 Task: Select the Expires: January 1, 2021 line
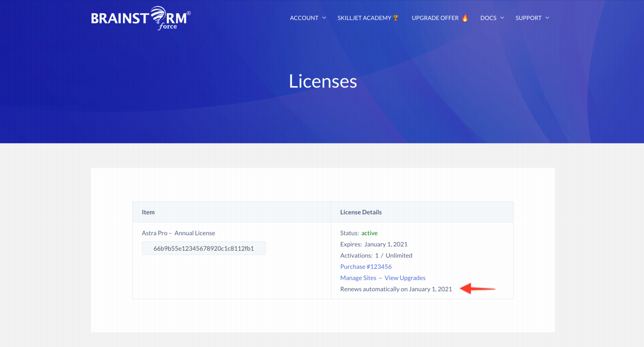(374, 244)
